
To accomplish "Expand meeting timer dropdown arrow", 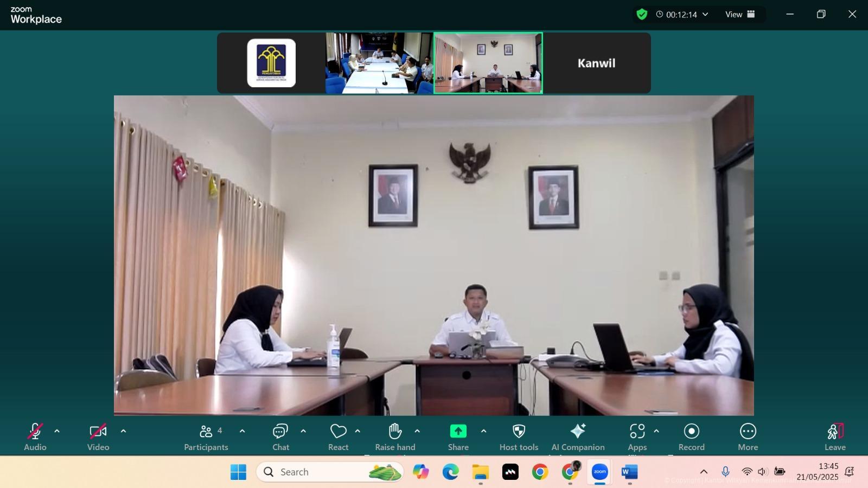I will (x=705, y=15).
